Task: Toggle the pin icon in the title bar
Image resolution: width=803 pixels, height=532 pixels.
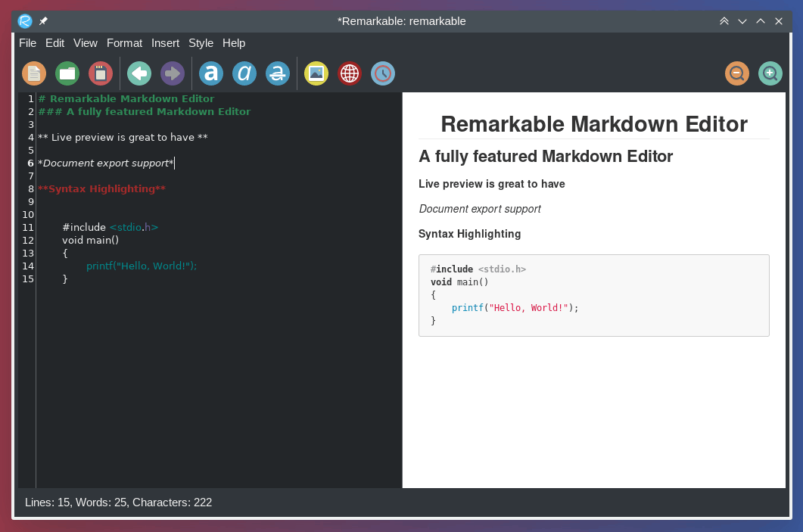Action: click(x=43, y=21)
